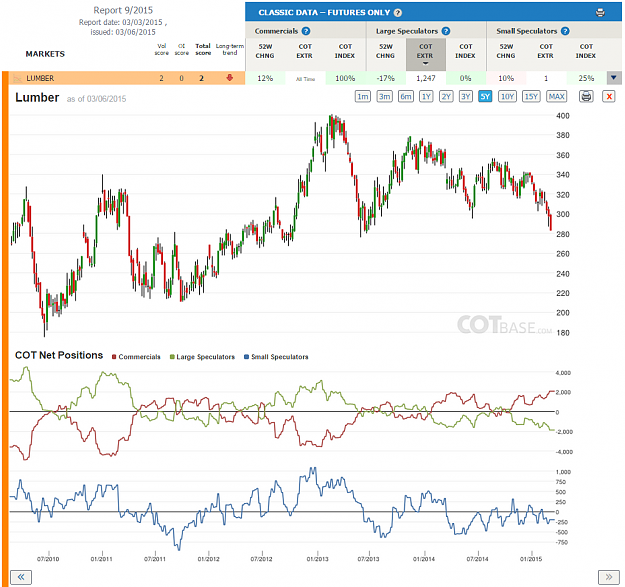Image resolution: width=625 pixels, height=587 pixels.
Task: Open the Large Speculators help icon
Action: click(x=446, y=31)
